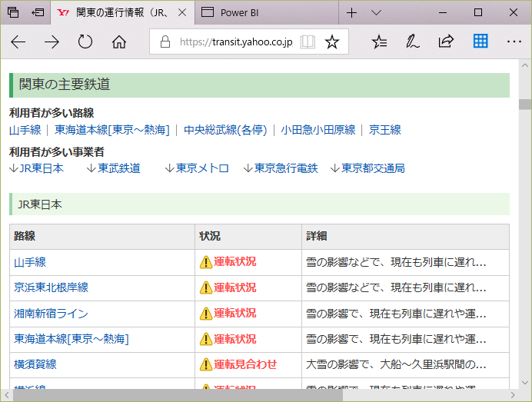Add page to favorites star icon
The image size is (532, 402).
click(x=332, y=42)
